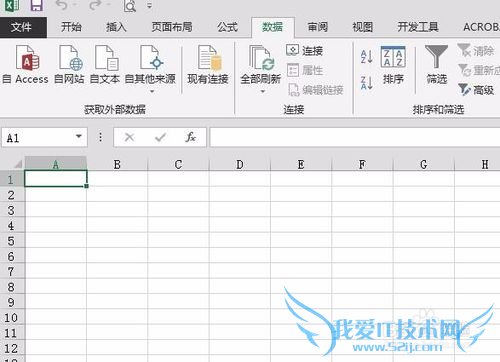Image resolution: width=500 pixels, height=362 pixels.
Task: Confirm entry with checkmark button
Action: 160,137
